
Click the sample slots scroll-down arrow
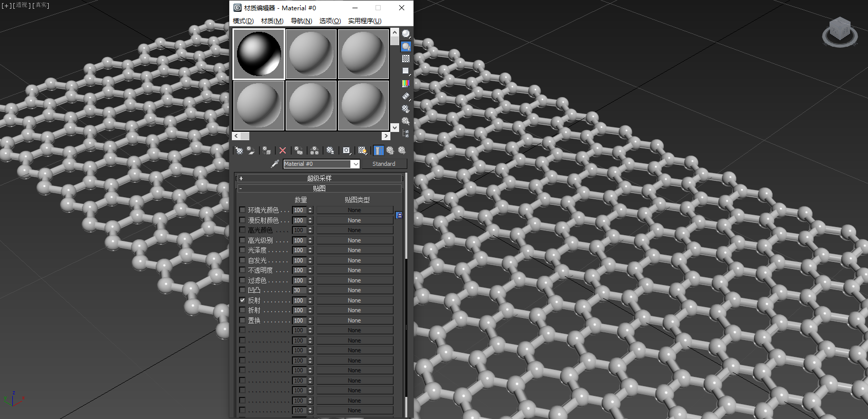(x=394, y=127)
